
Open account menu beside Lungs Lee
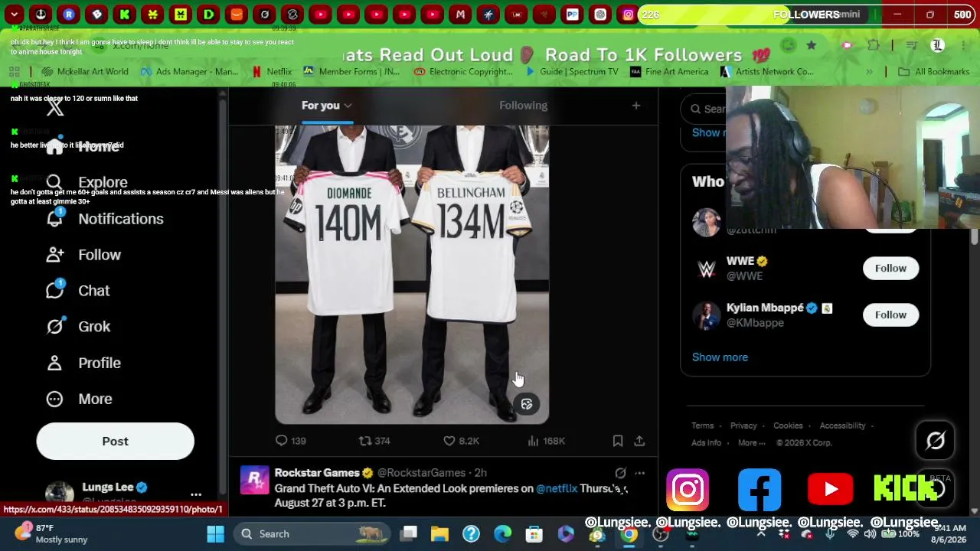196,494
